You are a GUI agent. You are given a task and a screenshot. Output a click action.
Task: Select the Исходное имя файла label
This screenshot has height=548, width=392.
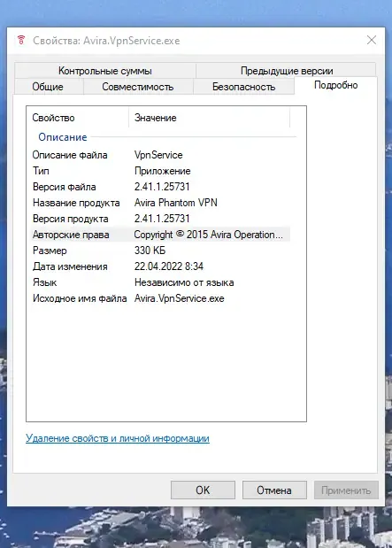(80, 298)
